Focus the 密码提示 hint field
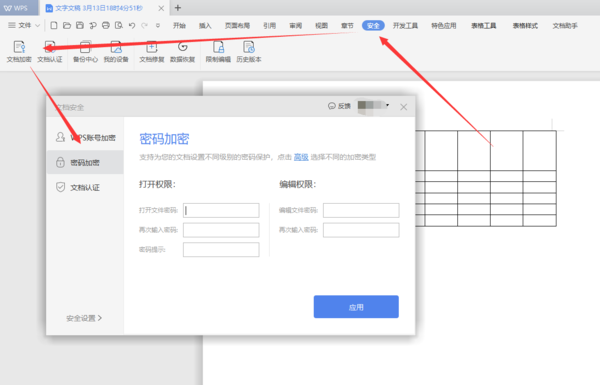The image size is (600, 385). tap(221, 250)
